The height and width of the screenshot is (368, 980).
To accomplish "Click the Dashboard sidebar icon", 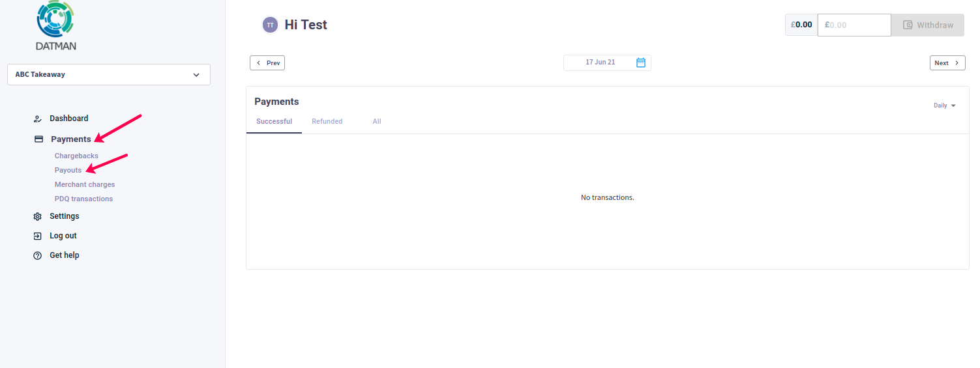I will [38, 119].
